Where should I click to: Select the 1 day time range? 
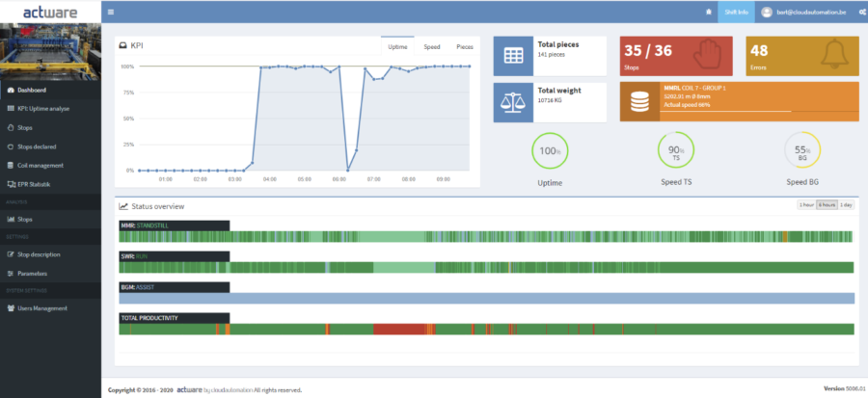(x=846, y=205)
